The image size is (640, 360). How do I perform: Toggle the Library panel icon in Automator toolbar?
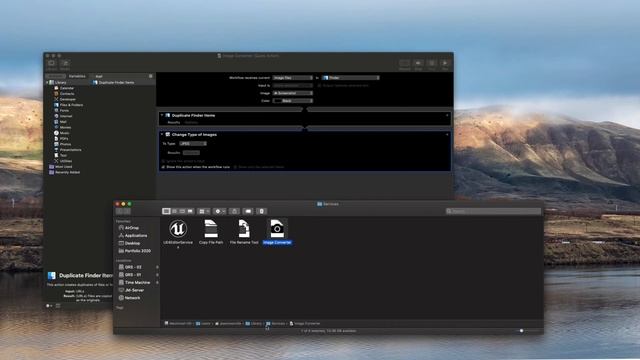pos(51,63)
